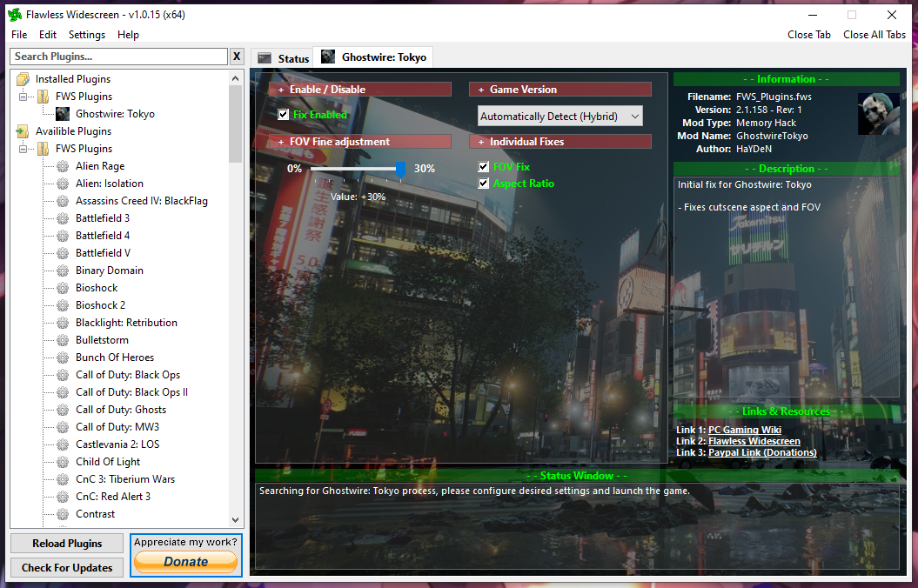Click the gear icon next to Battlefield 4

click(x=63, y=236)
